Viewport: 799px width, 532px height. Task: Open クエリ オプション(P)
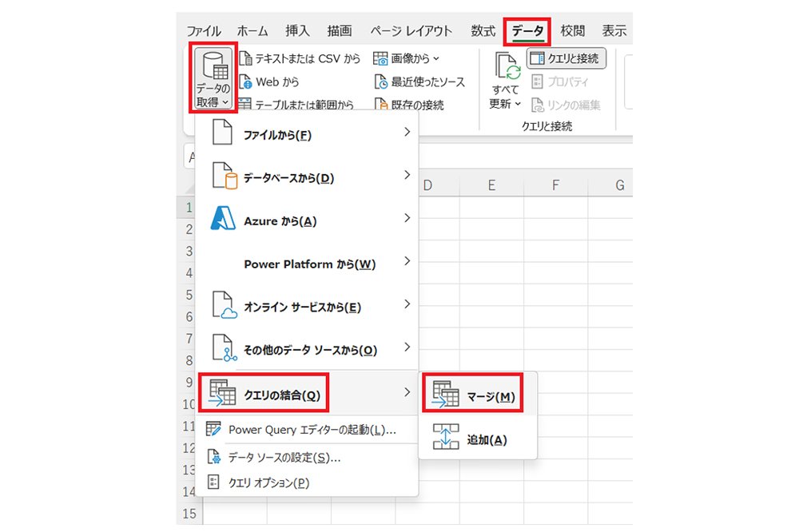[x=307, y=482]
